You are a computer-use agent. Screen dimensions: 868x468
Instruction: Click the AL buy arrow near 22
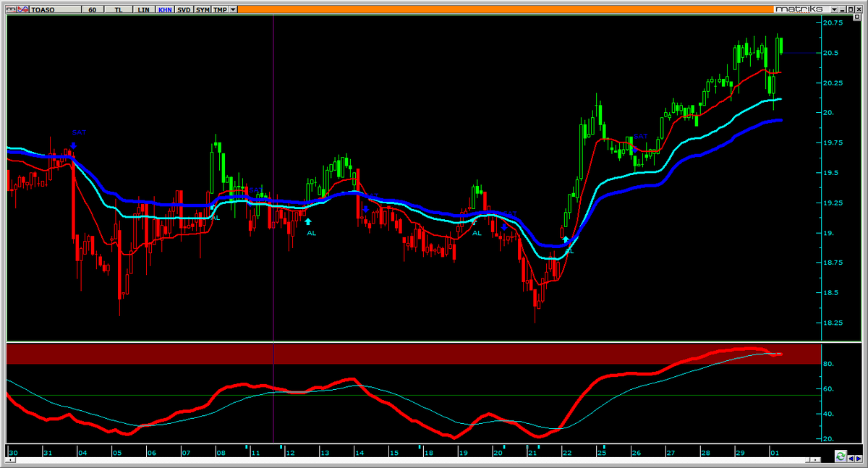pyautogui.click(x=566, y=239)
